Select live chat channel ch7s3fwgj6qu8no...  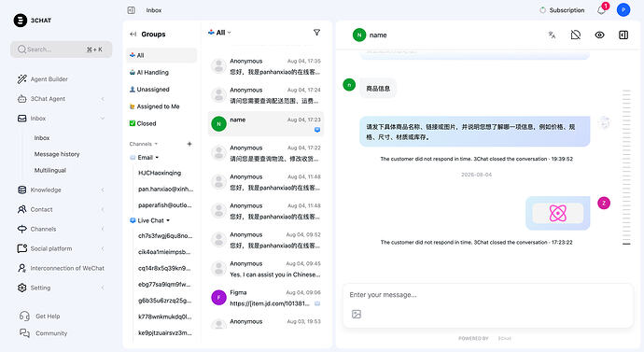point(165,236)
